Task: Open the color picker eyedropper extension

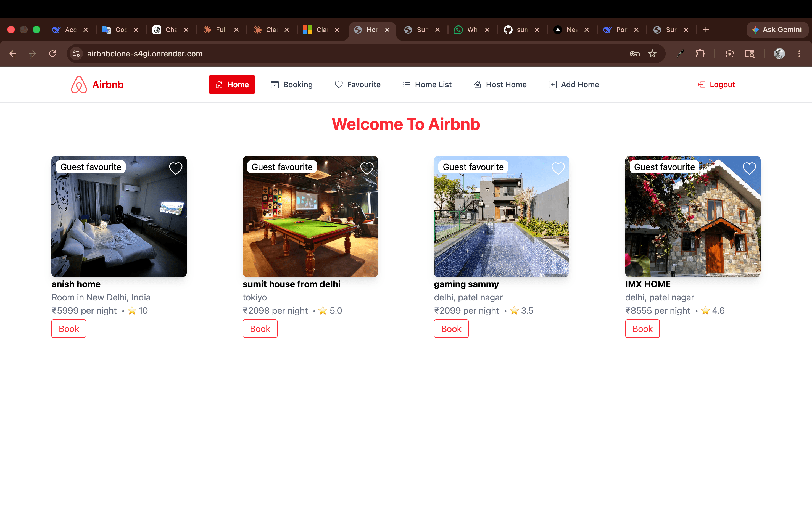Action: tap(680, 54)
